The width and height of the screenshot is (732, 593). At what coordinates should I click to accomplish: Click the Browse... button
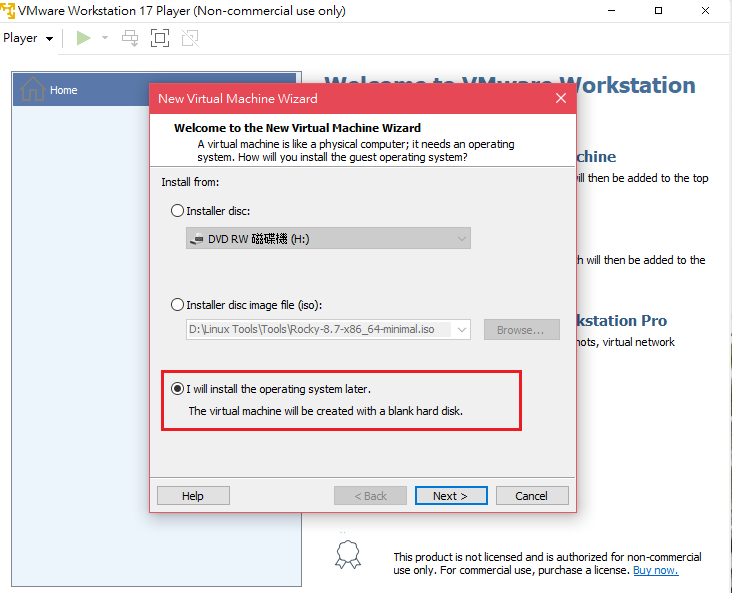click(521, 330)
